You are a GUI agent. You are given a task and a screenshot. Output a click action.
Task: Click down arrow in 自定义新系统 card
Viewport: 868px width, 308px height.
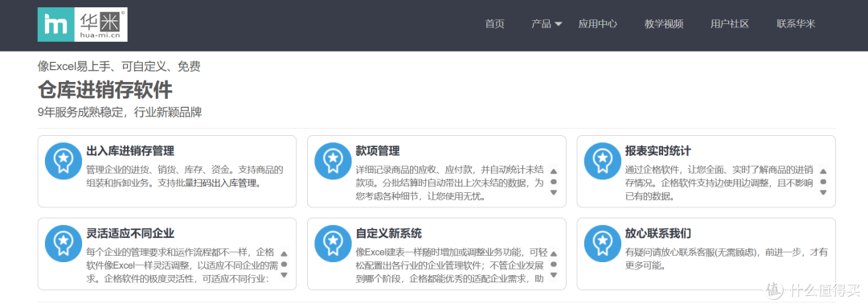(x=554, y=275)
